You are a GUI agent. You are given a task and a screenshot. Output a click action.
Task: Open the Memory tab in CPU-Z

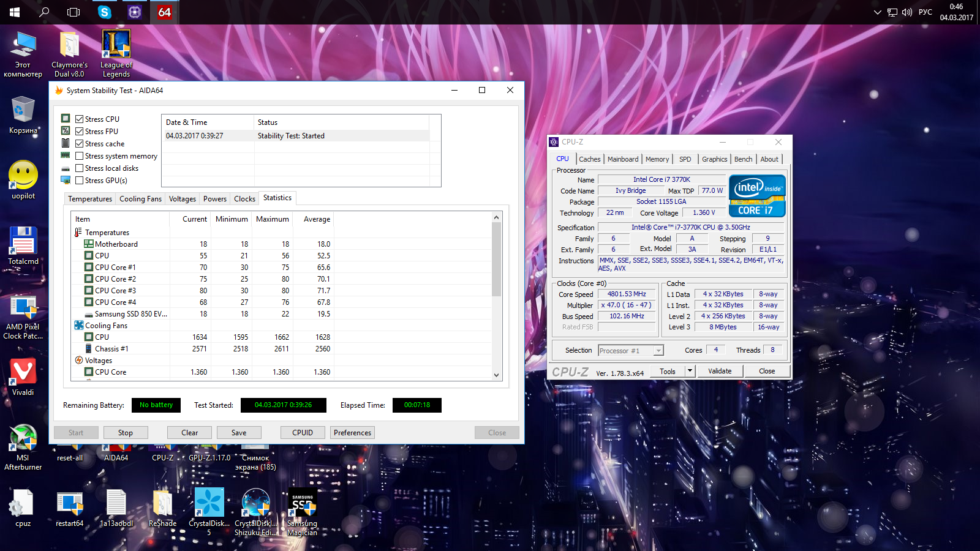coord(657,159)
